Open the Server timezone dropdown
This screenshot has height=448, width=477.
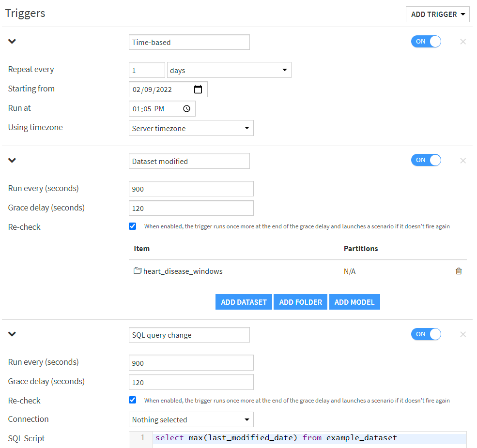tap(191, 128)
